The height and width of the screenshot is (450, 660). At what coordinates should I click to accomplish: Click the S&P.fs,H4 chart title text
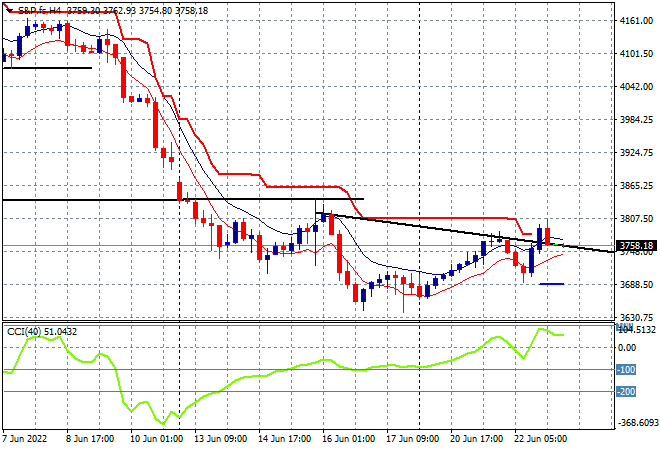click(40, 11)
